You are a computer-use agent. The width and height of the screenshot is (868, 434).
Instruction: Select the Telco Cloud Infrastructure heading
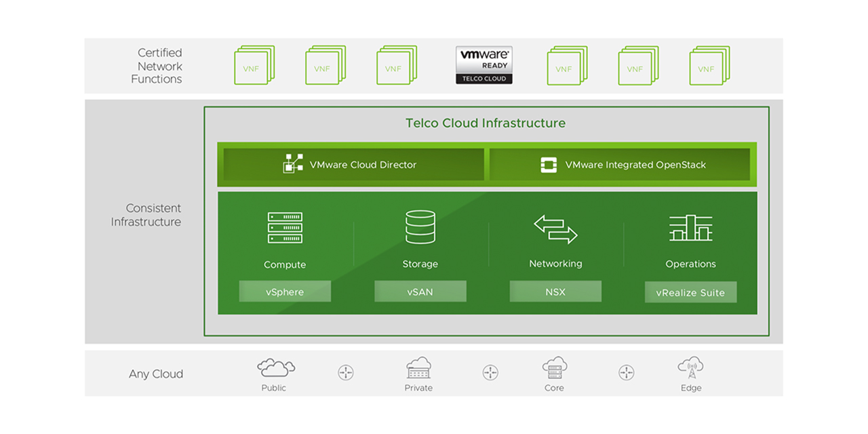point(486,123)
